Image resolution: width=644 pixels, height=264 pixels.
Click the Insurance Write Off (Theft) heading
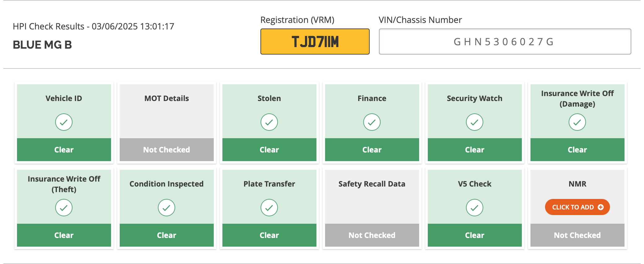point(64,184)
